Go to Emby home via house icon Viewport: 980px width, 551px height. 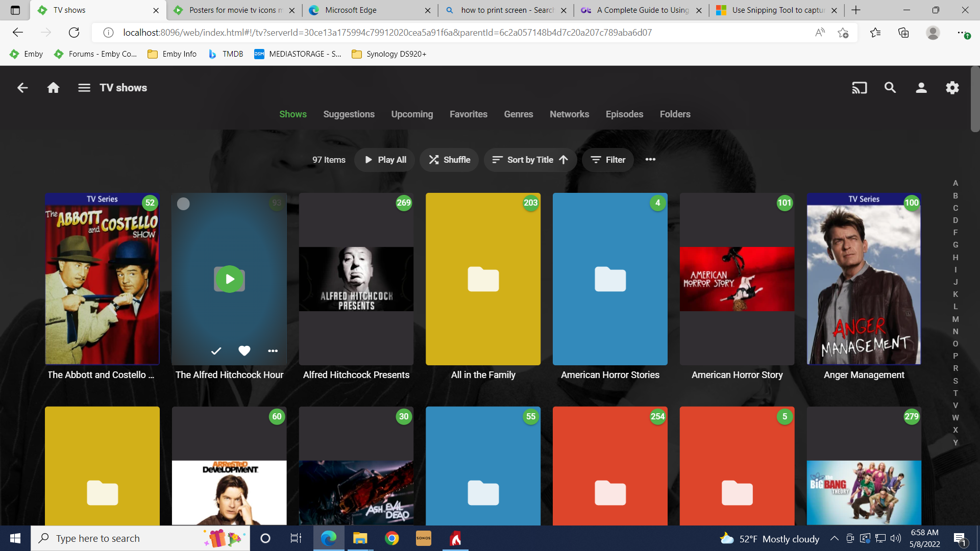coord(53,88)
